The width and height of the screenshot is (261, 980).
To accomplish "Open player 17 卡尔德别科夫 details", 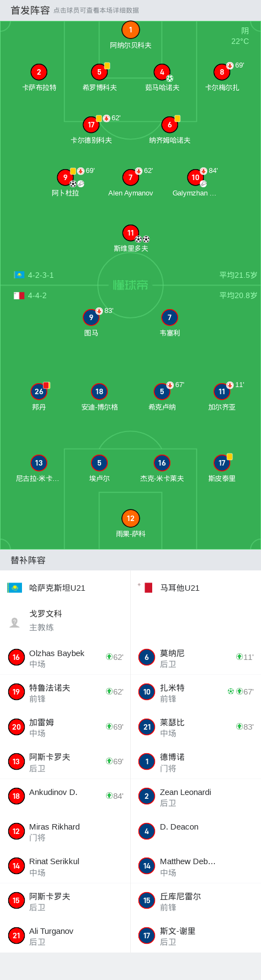I will 91,125.
